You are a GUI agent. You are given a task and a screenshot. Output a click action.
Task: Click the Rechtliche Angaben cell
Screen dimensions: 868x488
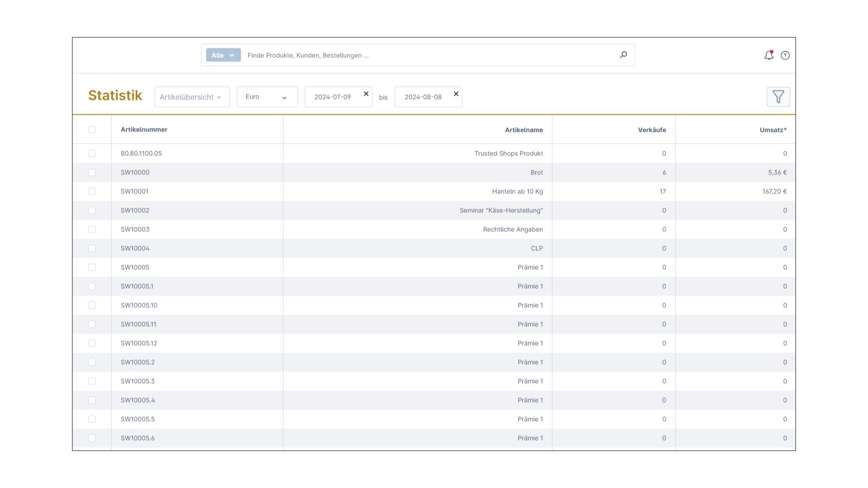tap(513, 230)
